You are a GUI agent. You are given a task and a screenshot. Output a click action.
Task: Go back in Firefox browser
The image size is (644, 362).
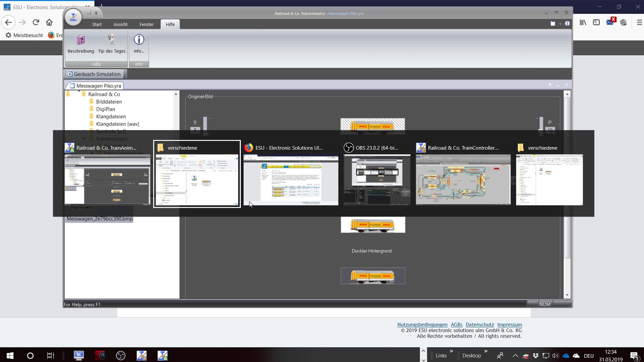(8, 22)
